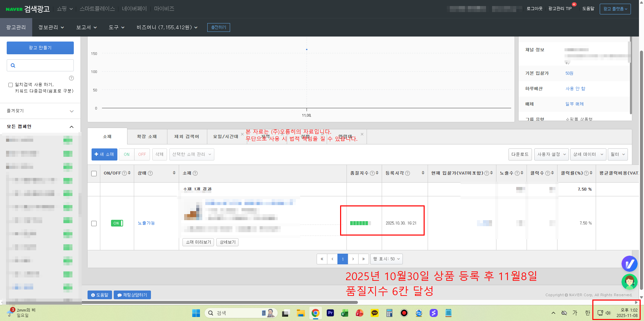Open the 필터 dropdown

pos(618,154)
